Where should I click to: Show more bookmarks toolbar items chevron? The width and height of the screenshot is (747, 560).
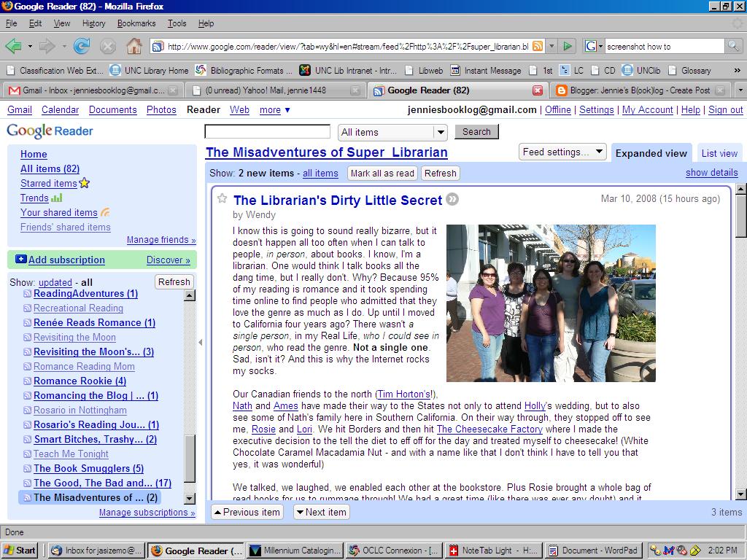(737, 71)
